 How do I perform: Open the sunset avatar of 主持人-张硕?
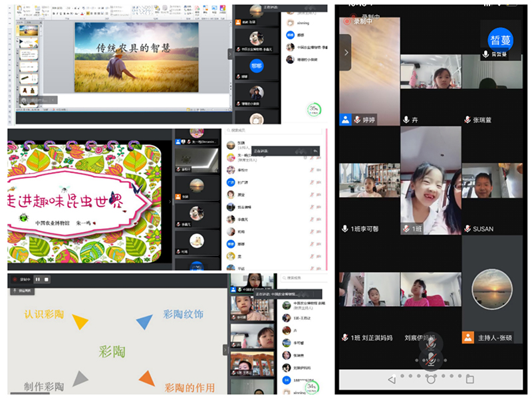coord(492,289)
